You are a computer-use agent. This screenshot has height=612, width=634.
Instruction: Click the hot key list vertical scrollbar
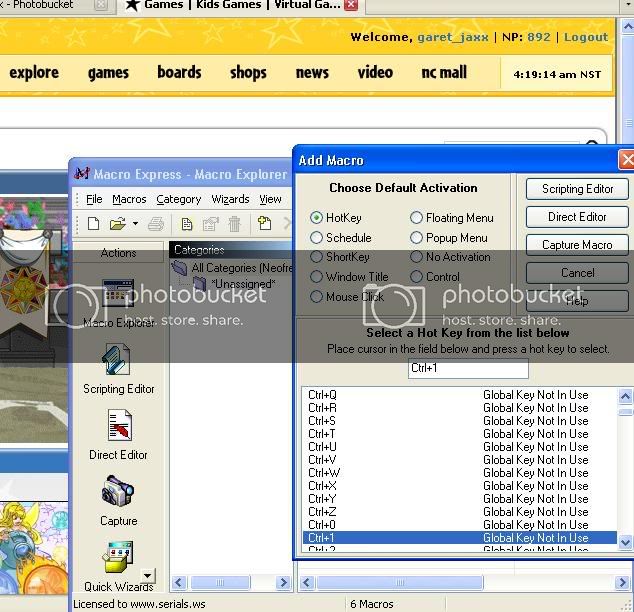point(626,470)
